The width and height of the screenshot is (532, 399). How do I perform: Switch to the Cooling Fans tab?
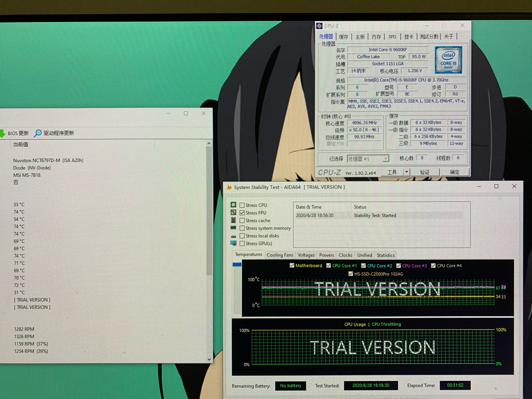(280, 255)
